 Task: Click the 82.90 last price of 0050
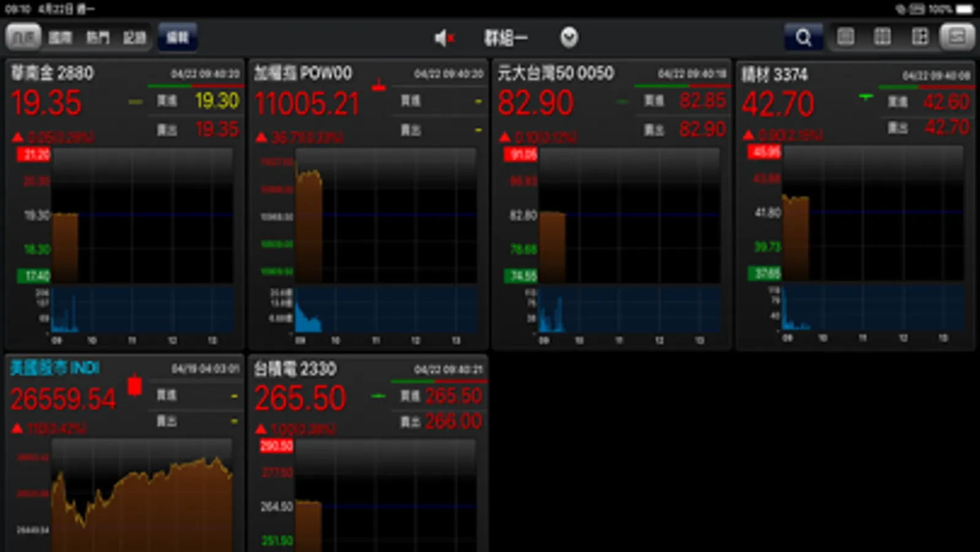click(536, 102)
